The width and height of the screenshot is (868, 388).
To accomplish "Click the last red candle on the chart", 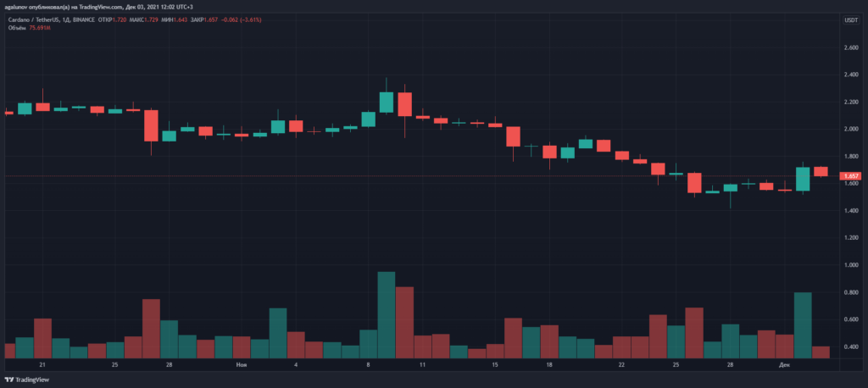I will click(821, 171).
